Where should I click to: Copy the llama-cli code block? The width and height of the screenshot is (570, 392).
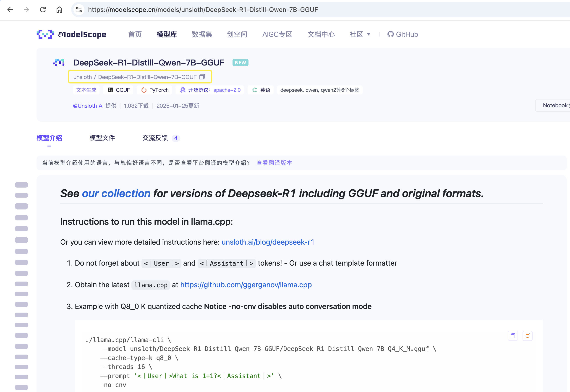[x=513, y=336]
